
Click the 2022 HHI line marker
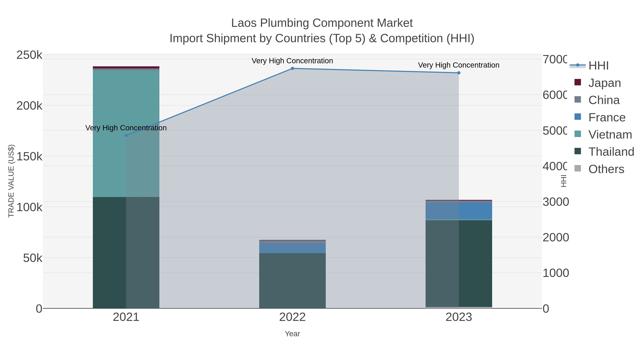[x=292, y=68]
